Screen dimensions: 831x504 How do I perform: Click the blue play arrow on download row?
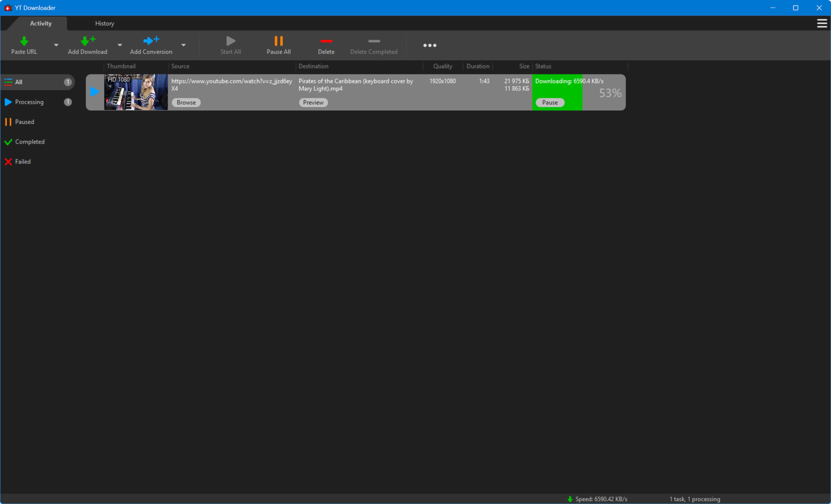click(x=94, y=92)
